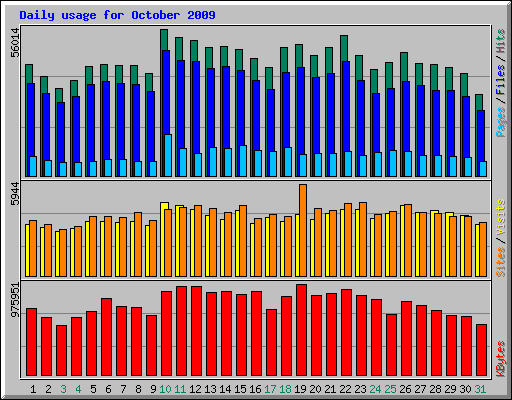Click day label 19 on x-axis

pos(300,389)
